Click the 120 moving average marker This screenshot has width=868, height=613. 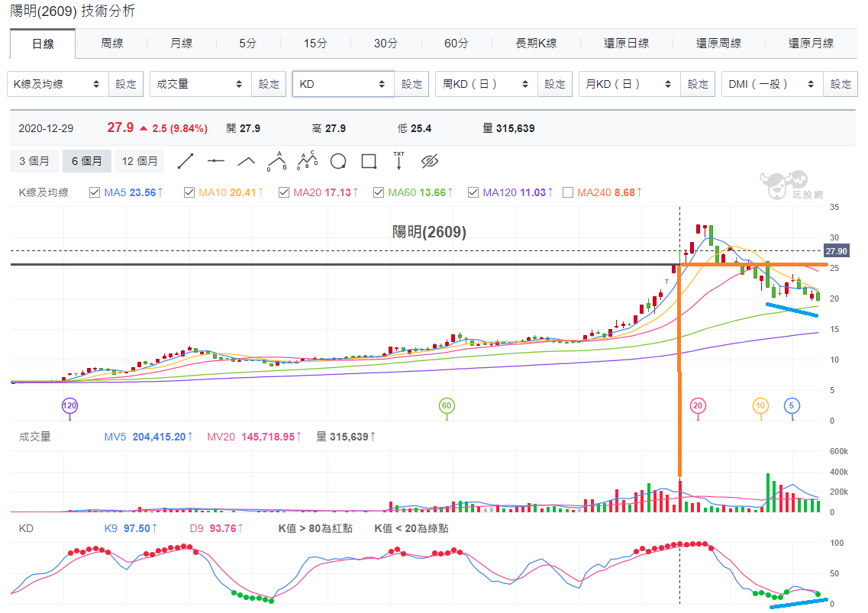(x=69, y=406)
